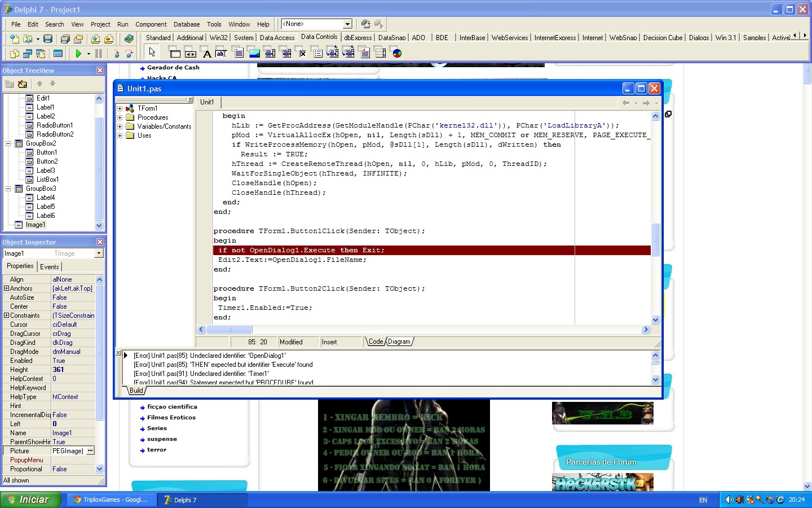Expand the TForm1 node in code explorer

(120, 108)
